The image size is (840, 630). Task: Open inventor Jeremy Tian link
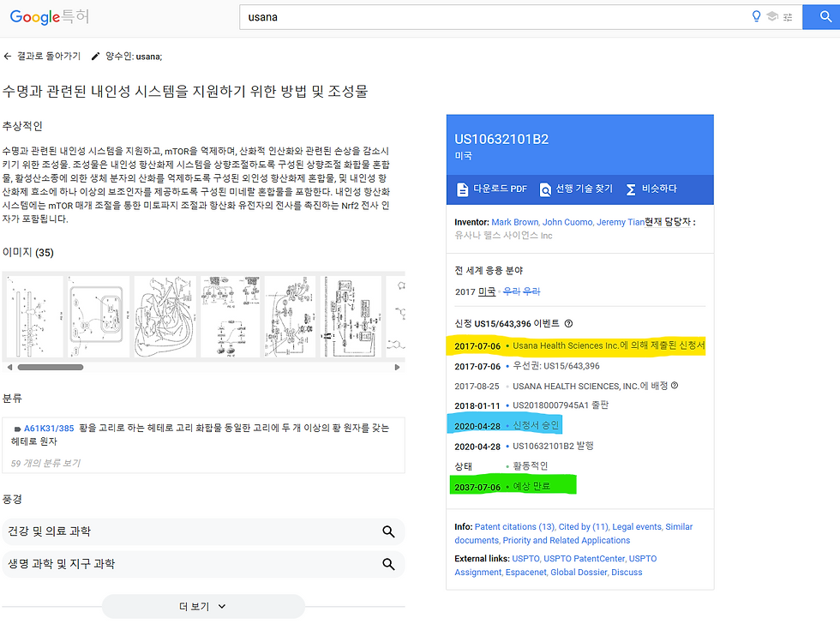[621, 222]
